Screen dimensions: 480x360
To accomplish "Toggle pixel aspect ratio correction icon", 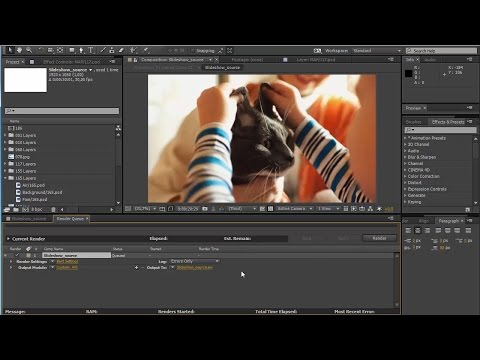I will point(346,209).
